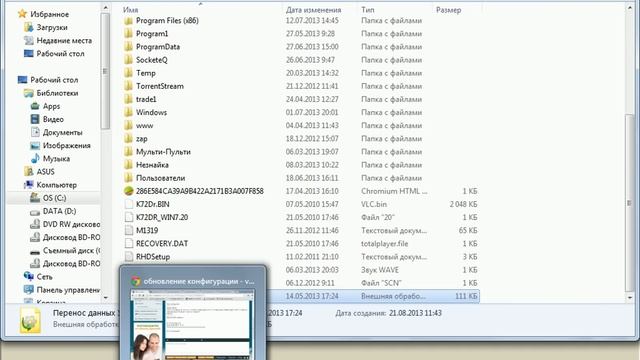Image resolution: width=640 pixels, height=360 pixels.
Task: Open the Apps library
Action: (x=51, y=106)
